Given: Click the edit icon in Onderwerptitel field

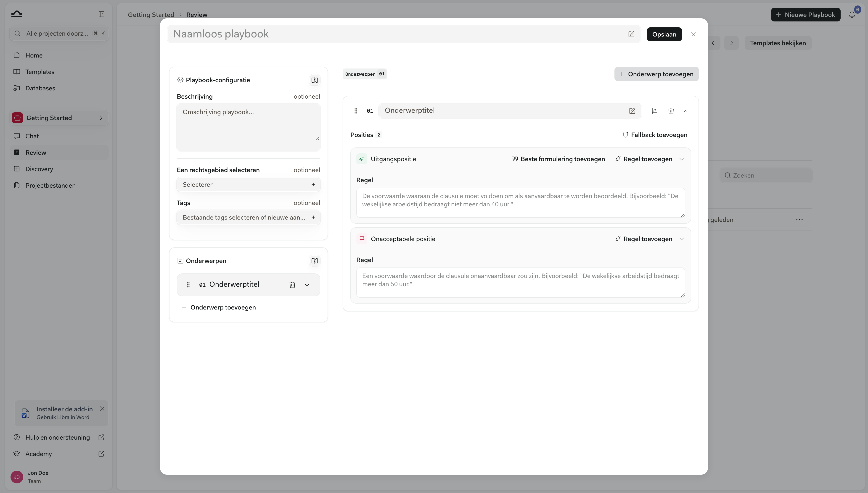Looking at the screenshot, I should [x=632, y=111].
